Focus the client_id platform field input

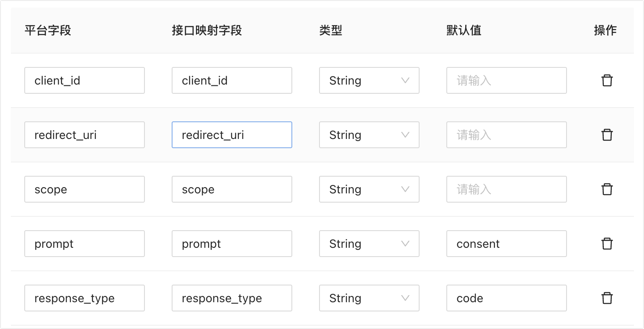pyautogui.click(x=85, y=80)
